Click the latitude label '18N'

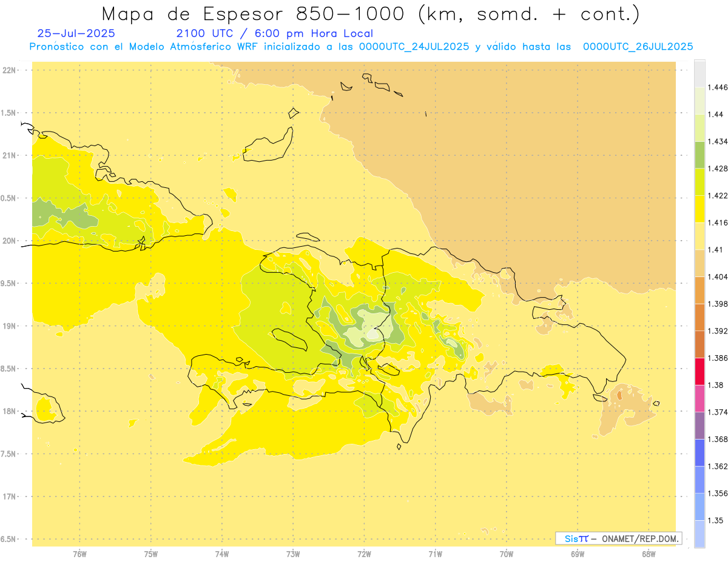(x=9, y=411)
